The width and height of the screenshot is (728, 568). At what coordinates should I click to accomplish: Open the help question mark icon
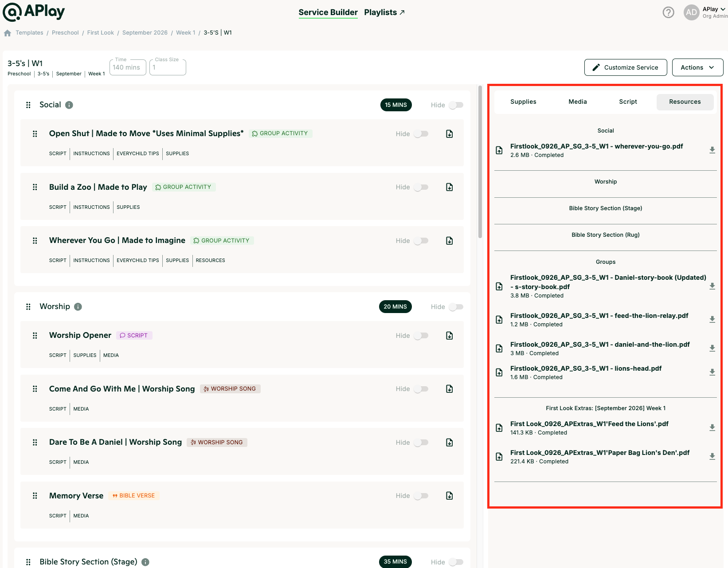pos(668,12)
